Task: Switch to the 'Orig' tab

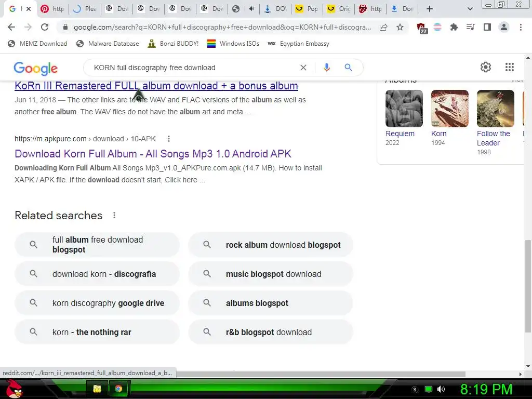Action: click(x=338, y=9)
